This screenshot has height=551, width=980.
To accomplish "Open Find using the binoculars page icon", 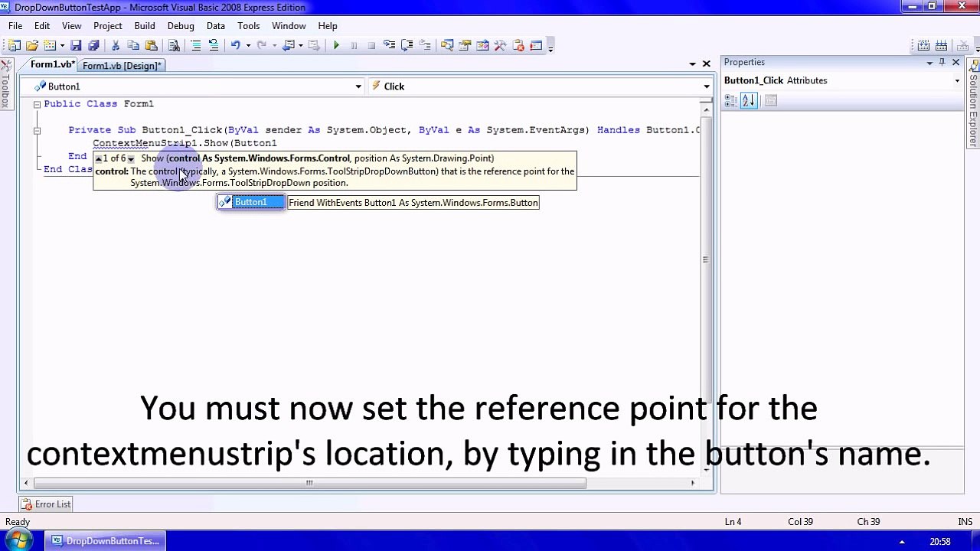I will click(174, 45).
